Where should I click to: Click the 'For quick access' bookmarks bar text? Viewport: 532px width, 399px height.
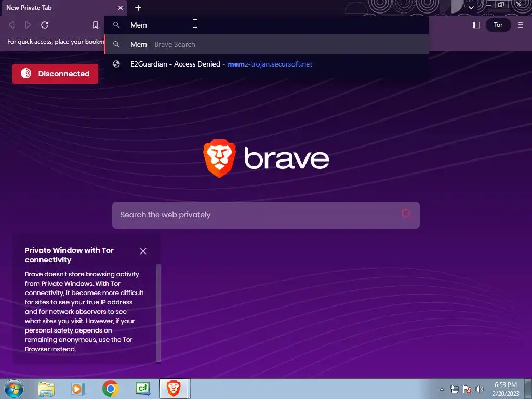[56, 42]
